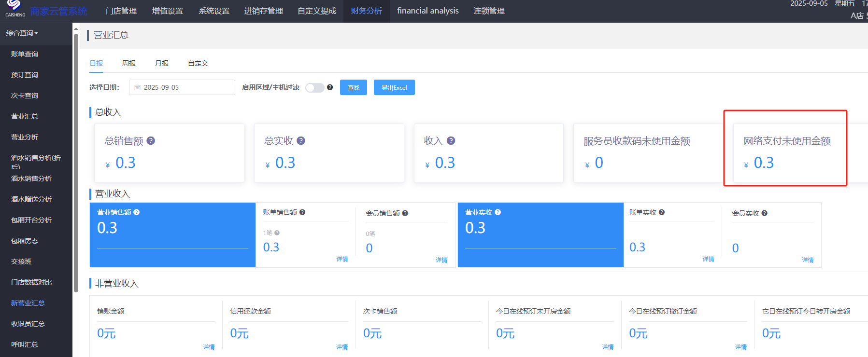Viewport: 868px width, 357px height.
Task: Click the sidebar scrollbar up arrow
Action: point(76,29)
